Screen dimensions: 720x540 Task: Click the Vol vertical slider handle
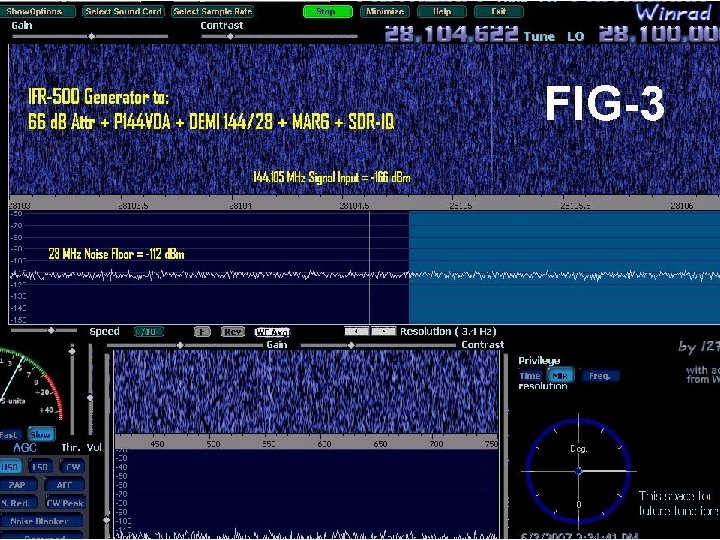[90, 398]
